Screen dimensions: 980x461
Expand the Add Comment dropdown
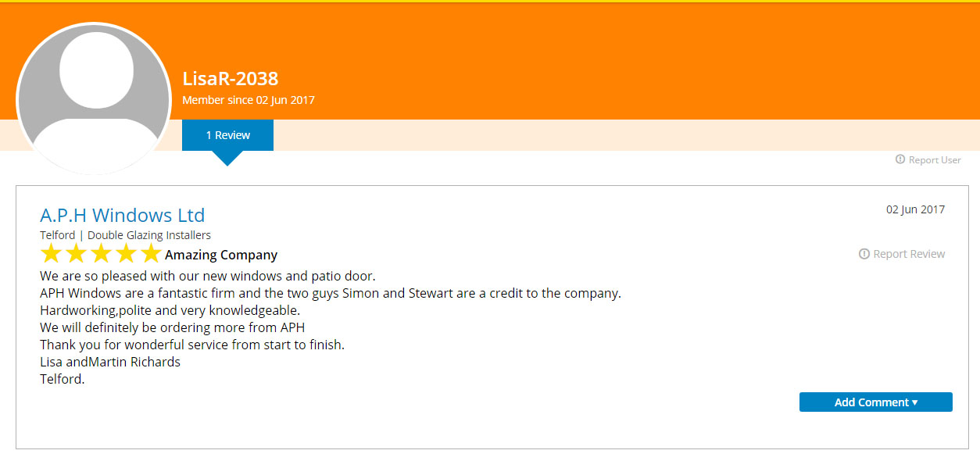click(x=876, y=402)
